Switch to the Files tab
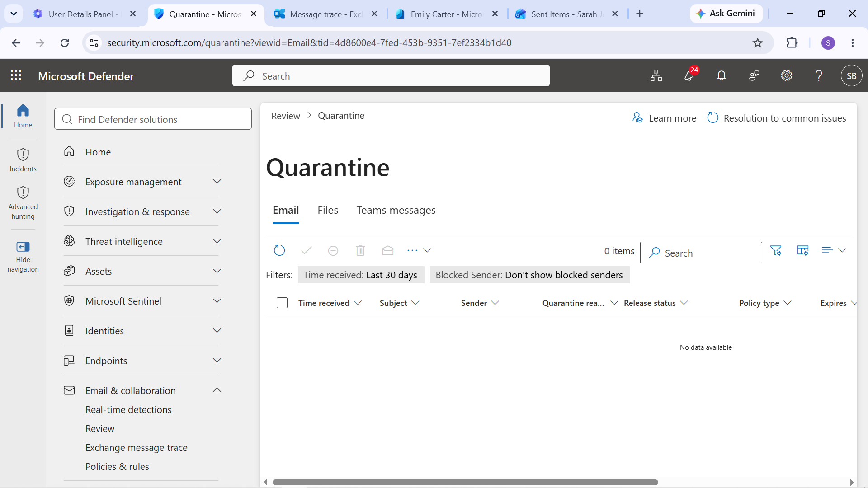The image size is (868, 488). point(328,210)
